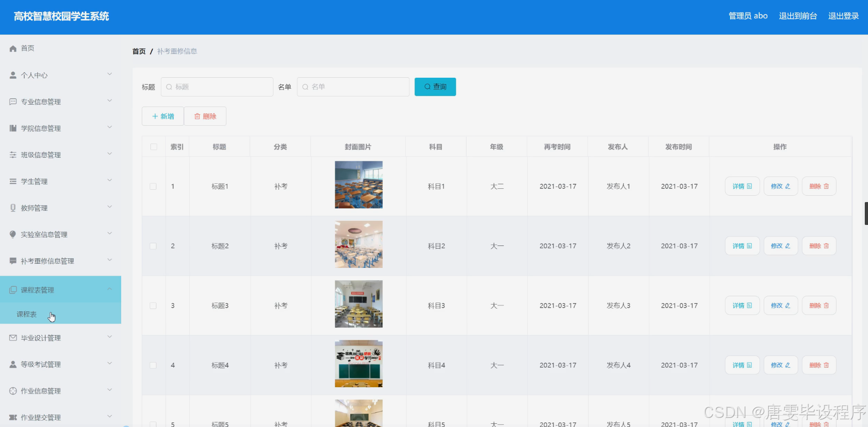868x427 pixels.
Task: Click the cover image of row 标题3
Action: pos(359,304)
